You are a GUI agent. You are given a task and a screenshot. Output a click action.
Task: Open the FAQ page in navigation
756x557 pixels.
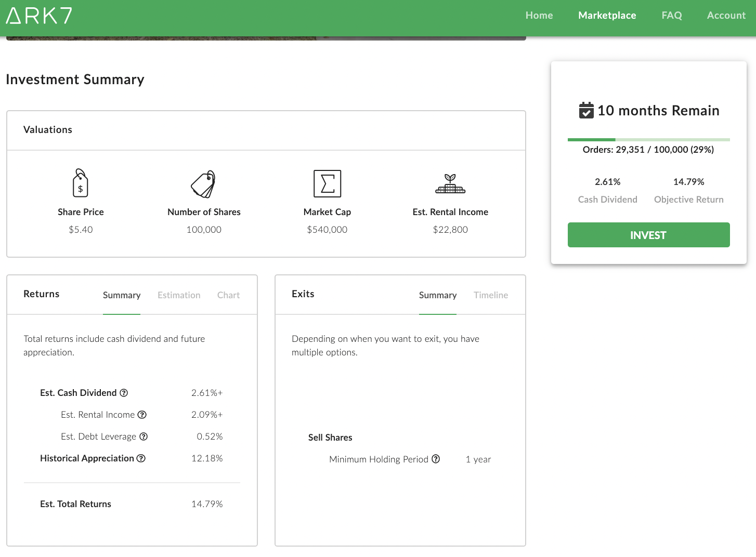coord(671,16)
